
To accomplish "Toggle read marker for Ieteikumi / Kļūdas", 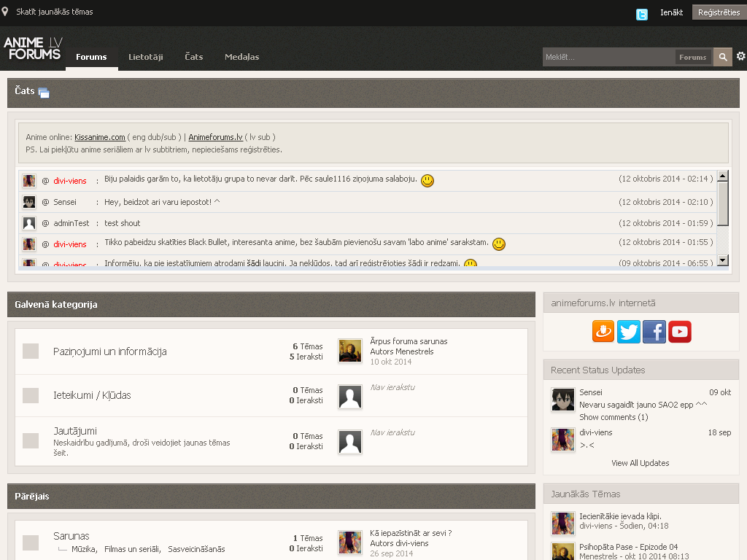I will [31, 395].
